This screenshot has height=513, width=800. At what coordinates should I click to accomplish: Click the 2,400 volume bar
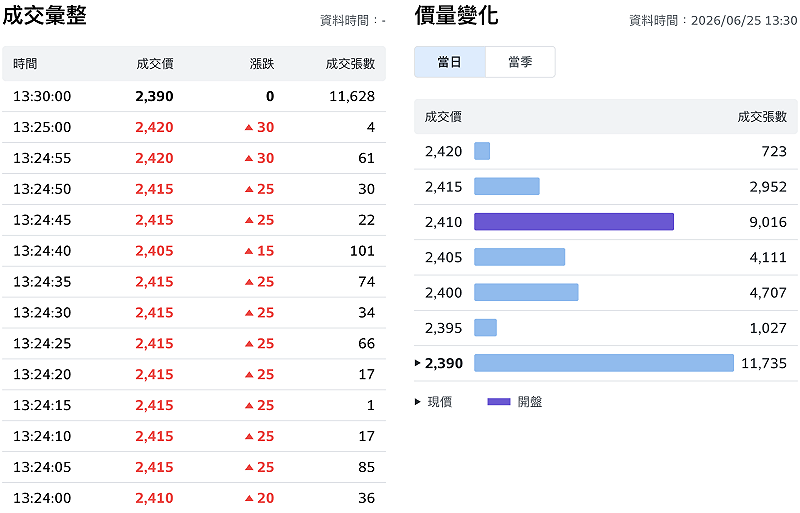(526, 292)
